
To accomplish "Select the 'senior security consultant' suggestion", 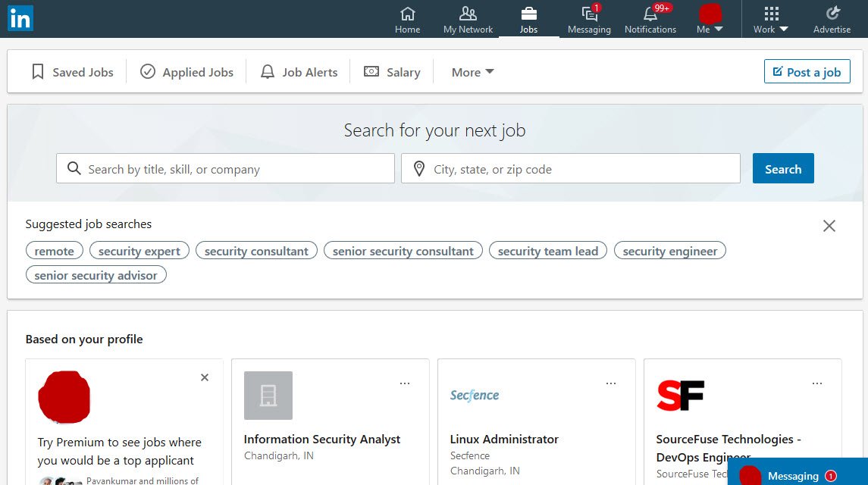I will pyautogui.click(x=403, y=251).
